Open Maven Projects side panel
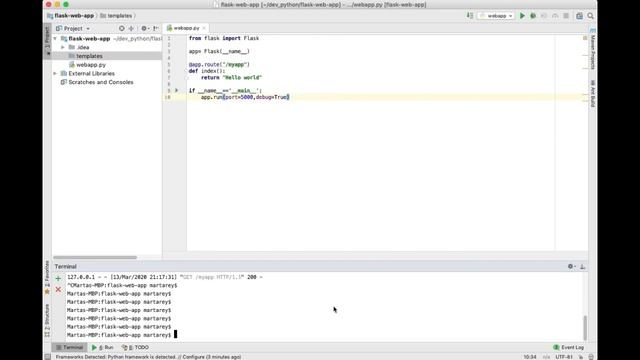640x360 pixels. pyautogui.click(x=593, y=49)
